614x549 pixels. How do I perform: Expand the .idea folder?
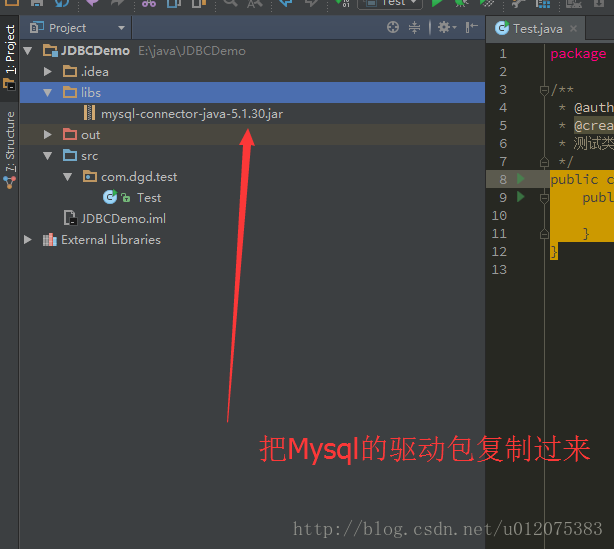click(x=47, y=71)
